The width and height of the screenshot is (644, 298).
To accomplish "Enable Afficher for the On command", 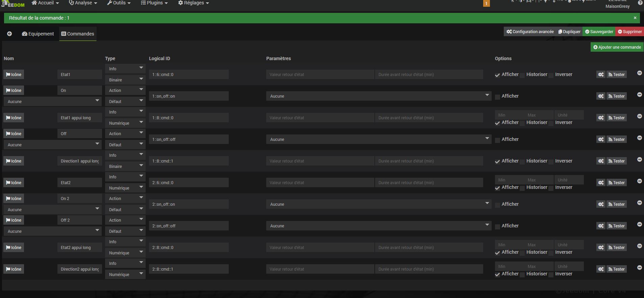I will [x=497, y=97].
